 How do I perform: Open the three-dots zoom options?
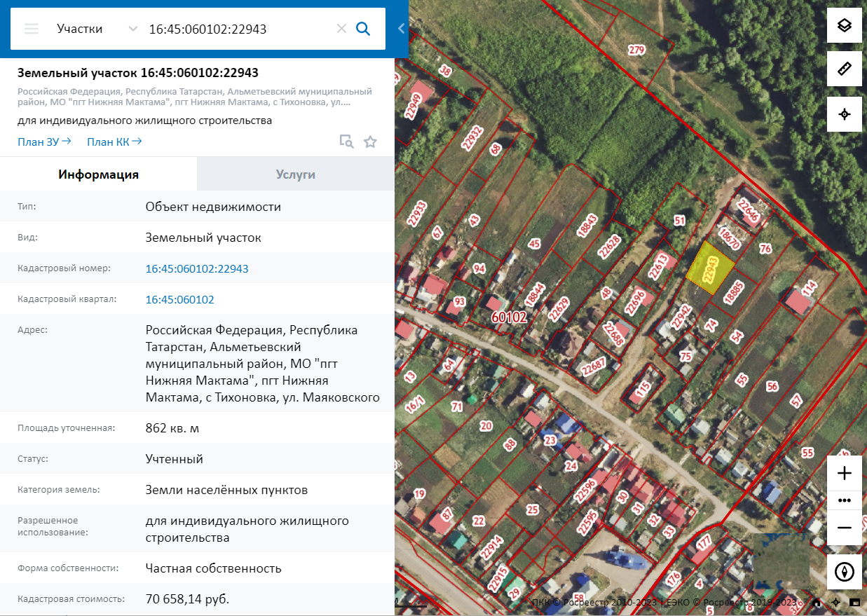tap(845, 500)
